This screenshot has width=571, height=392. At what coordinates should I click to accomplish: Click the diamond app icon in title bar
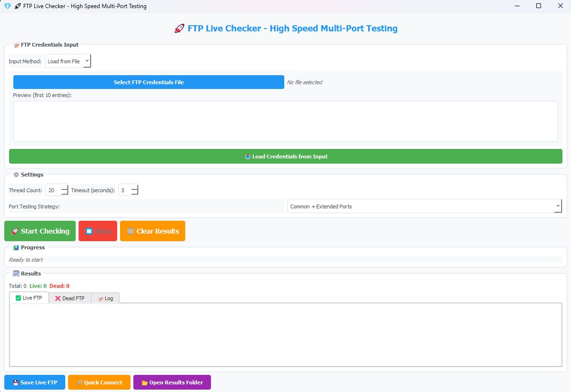pyautogui.click(x=7, y=6)
